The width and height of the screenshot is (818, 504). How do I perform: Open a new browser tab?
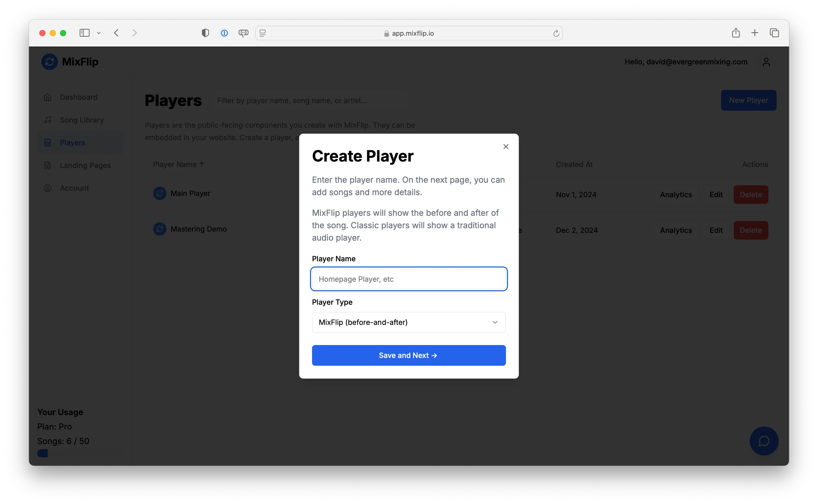(755, 33)
